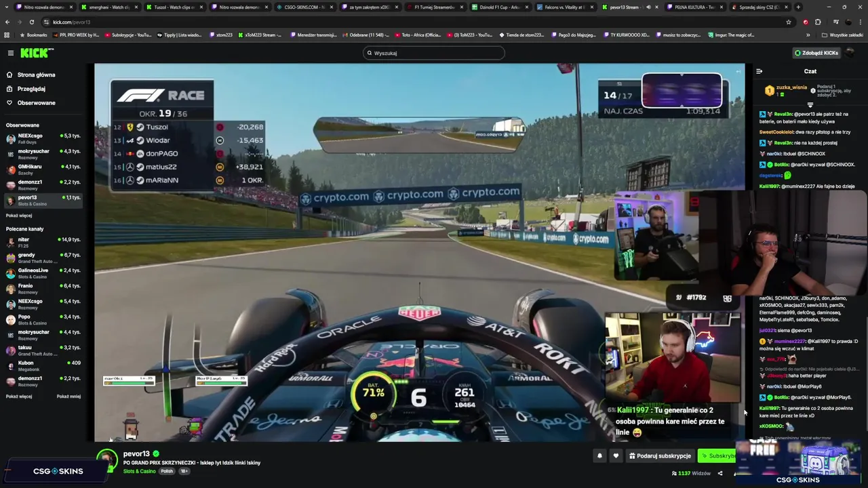Viewport: 868px width, 488px height.
Task: Click the stream video player
Action: pyautogui.click(x=419, y=252)
